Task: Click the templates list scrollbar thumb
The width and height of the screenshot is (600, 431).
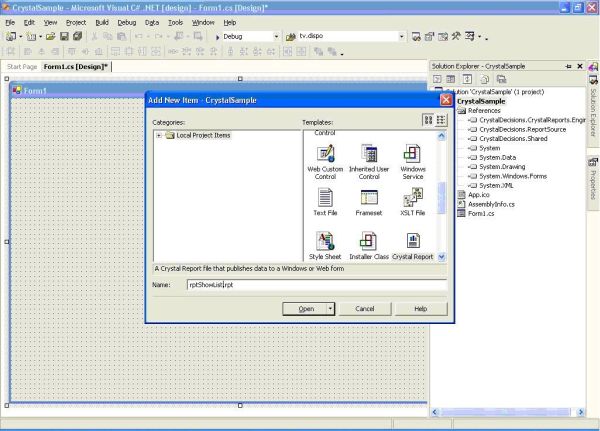Action: [441, 198]
